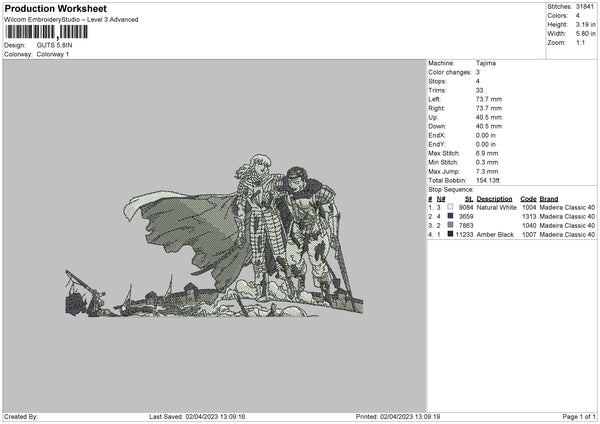Click the 'St.' column header
The image size is (600, 424).
point(469,199)
